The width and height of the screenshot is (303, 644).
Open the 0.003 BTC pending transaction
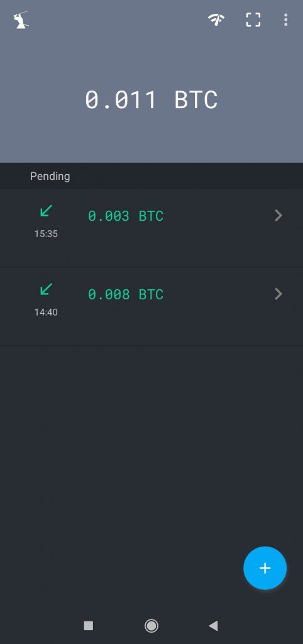pyautogui.click(x=151, y=228)
